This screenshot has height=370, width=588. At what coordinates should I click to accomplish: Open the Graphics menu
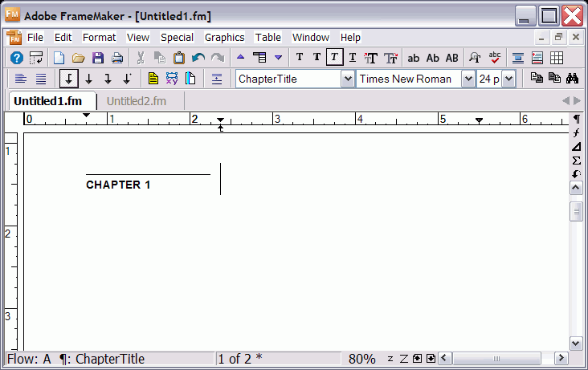pyautogui.click(x=225, y=38)
